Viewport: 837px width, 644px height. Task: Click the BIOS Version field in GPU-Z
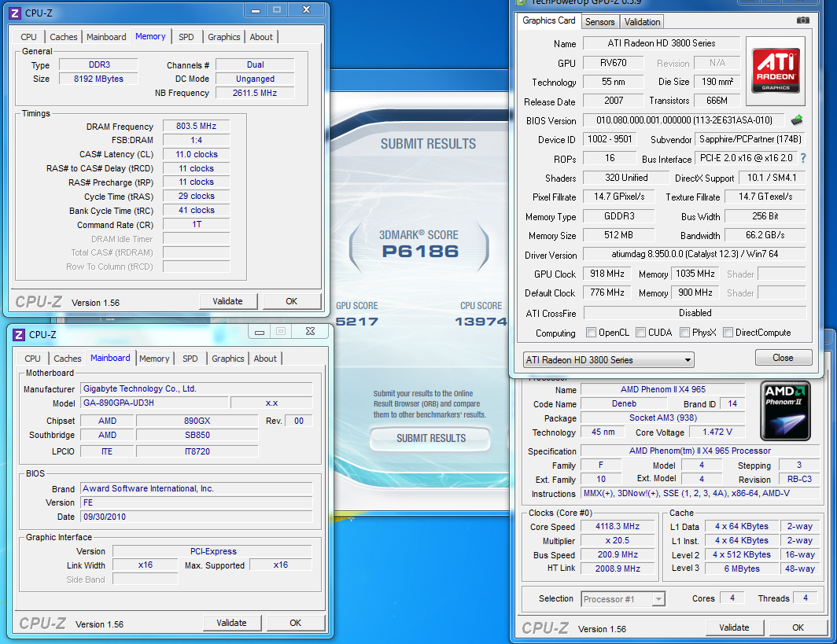coord(684,120)
